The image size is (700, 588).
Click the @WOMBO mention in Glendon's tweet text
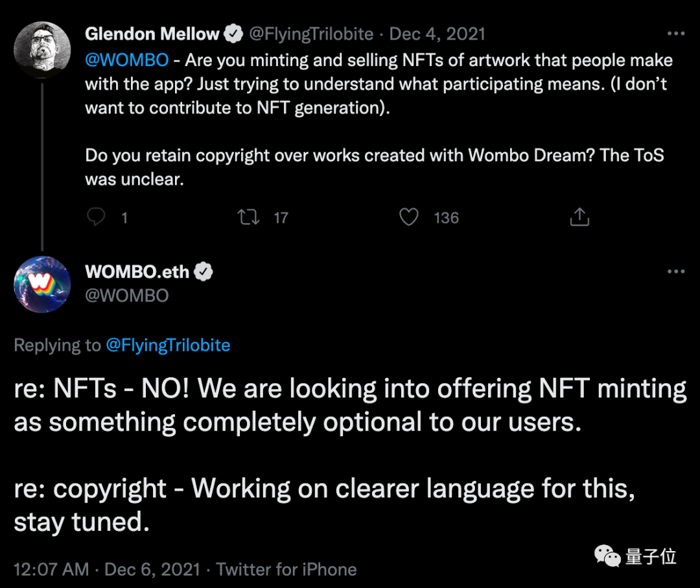[127, 60]
